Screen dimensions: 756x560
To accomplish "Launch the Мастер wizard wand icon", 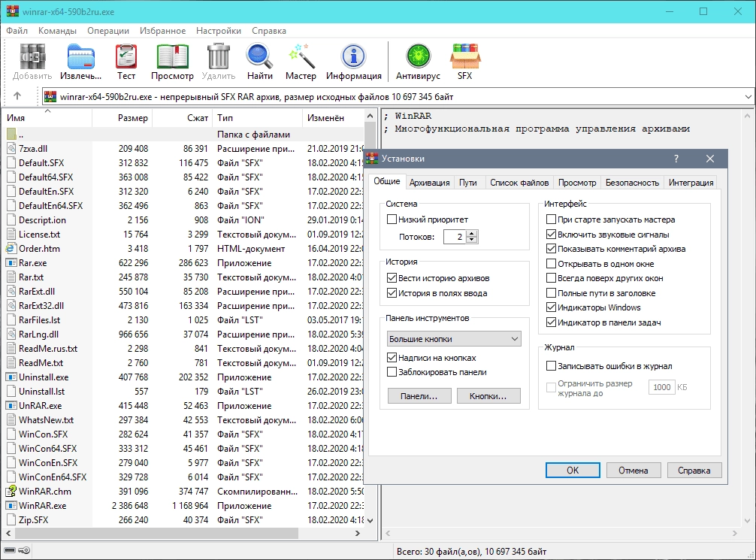I will point(301,56).
